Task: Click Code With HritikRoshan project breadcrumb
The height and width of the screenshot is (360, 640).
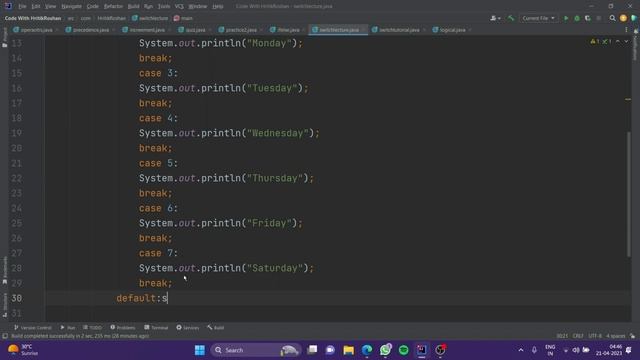Action: pyautogui.click(x=33, y=18)
